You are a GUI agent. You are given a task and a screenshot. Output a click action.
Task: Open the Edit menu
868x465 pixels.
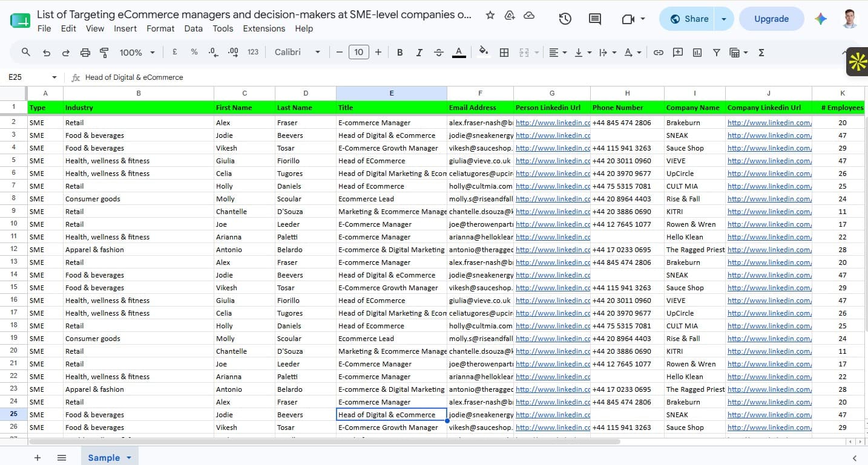pyautogui.click(x=68, y=28)
